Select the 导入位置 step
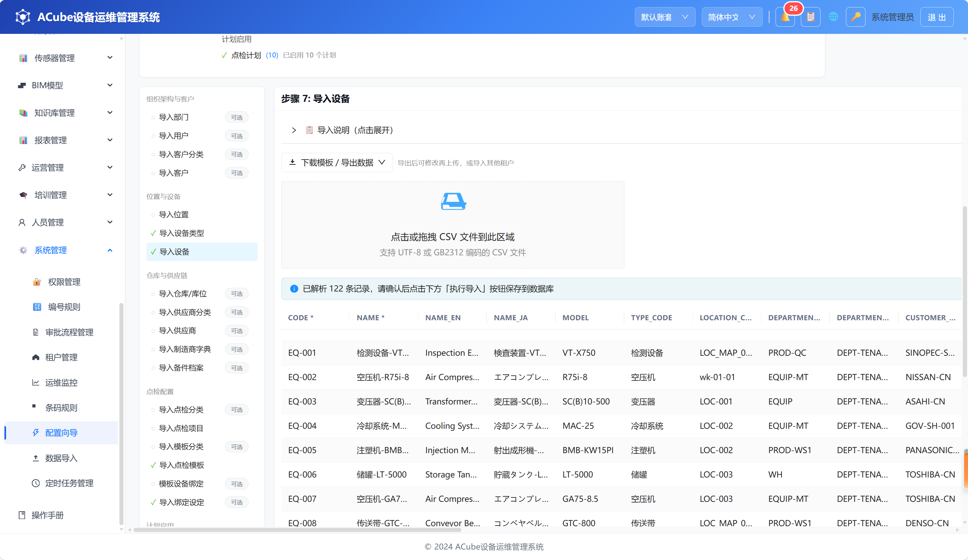 pos(202,214)
